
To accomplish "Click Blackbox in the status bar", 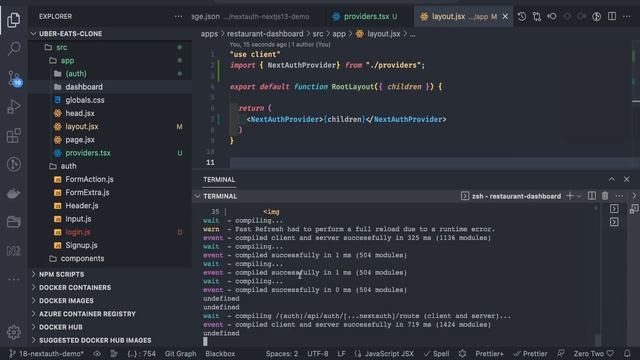I will click(x=220, y=353).
